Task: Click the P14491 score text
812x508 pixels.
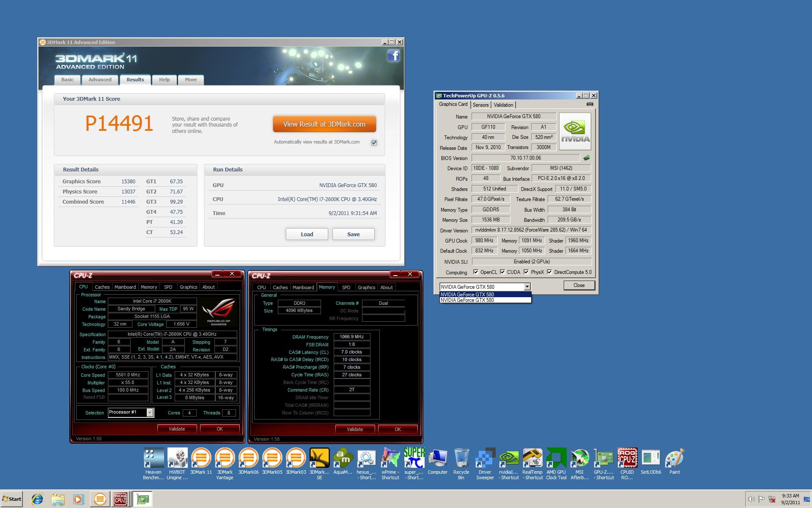Action: (119, 124)
